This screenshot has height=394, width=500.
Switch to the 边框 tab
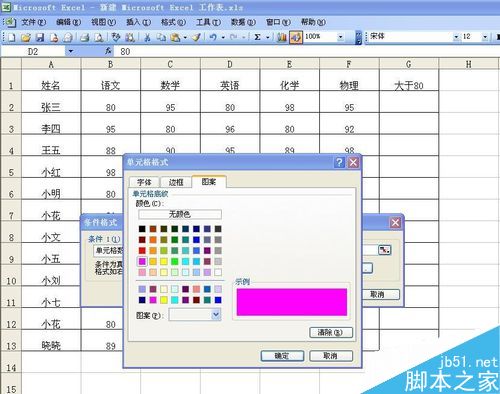pyautogui.click(x=176, y=182)
